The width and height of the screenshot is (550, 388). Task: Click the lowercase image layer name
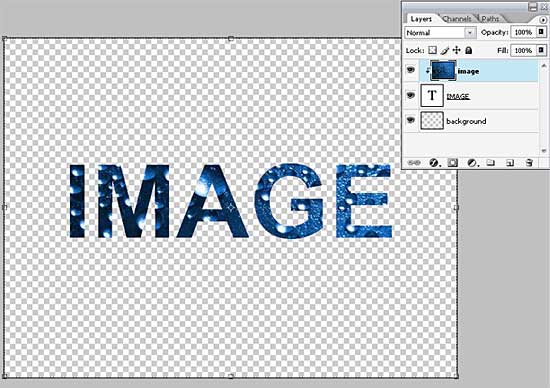(468, 71)
